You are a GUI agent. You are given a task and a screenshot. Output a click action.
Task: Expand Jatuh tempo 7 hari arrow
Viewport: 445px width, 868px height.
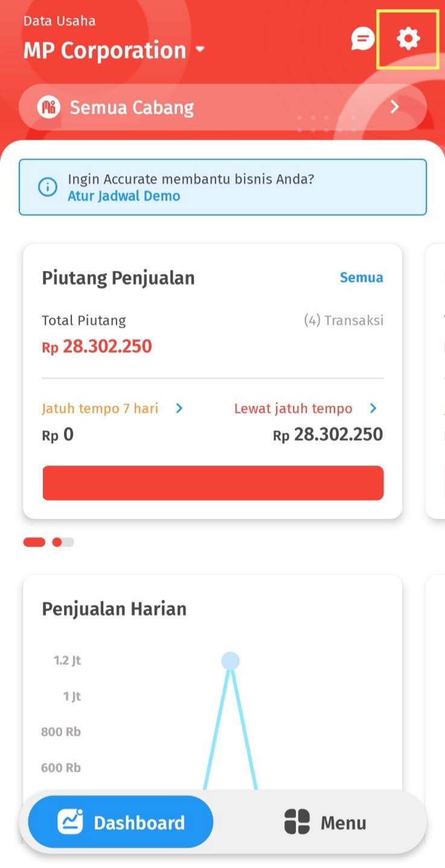179,409
